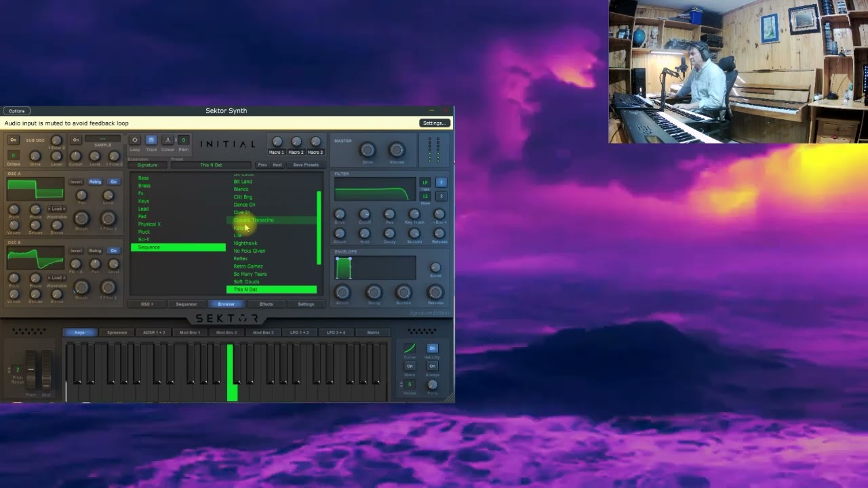
Task: Toggle the Mono On switch
Action: (x=410, y=366)
